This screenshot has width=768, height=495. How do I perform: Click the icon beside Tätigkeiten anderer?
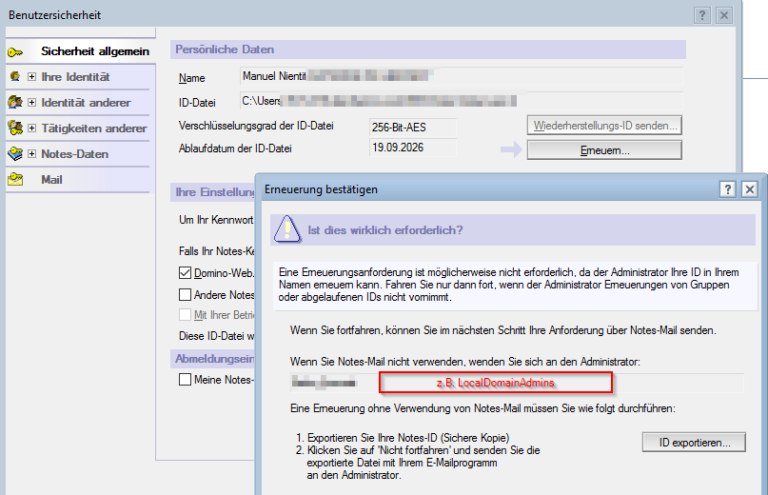[x=15, y=128]
